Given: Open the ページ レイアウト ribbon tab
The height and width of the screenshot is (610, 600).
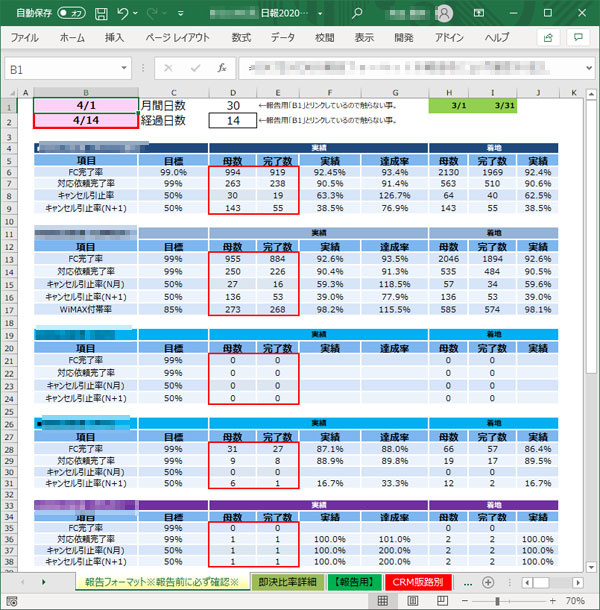Looking at the screenshot, I should pyautogui.click(x=177, y=37).
